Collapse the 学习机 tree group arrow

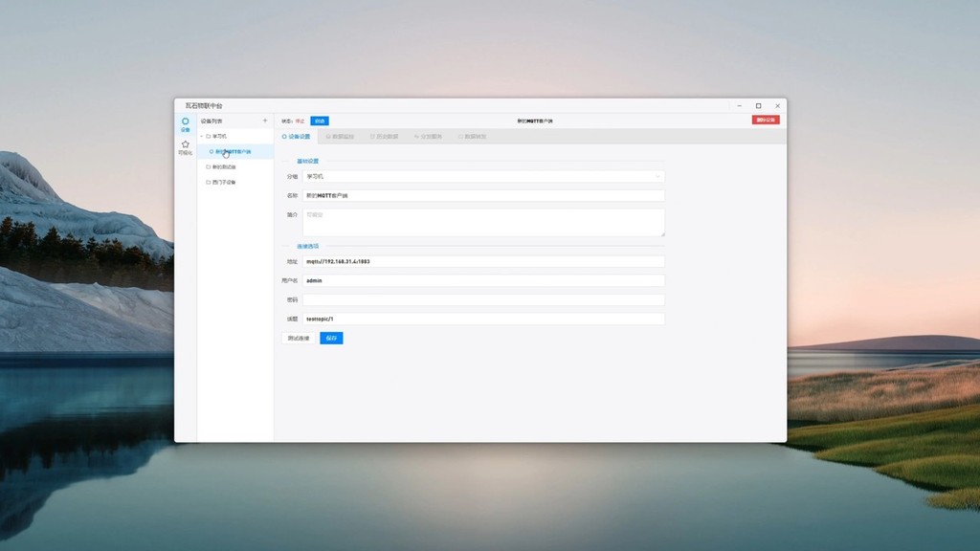(x=202, y=136)
